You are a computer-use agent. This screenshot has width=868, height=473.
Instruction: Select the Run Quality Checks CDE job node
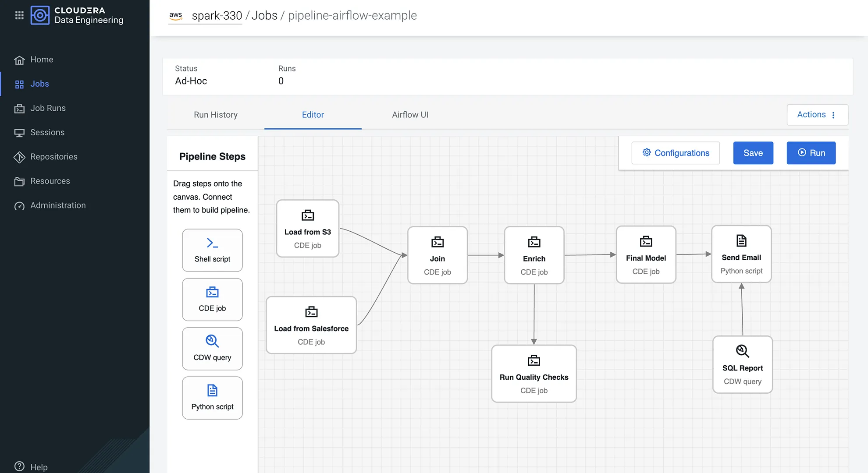coord(534,374)
